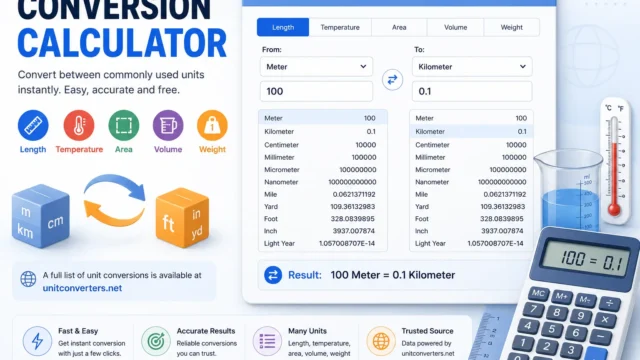The image size is (640, 360).
Task: Click the Trusted Source globe icon
Action: 381,341
